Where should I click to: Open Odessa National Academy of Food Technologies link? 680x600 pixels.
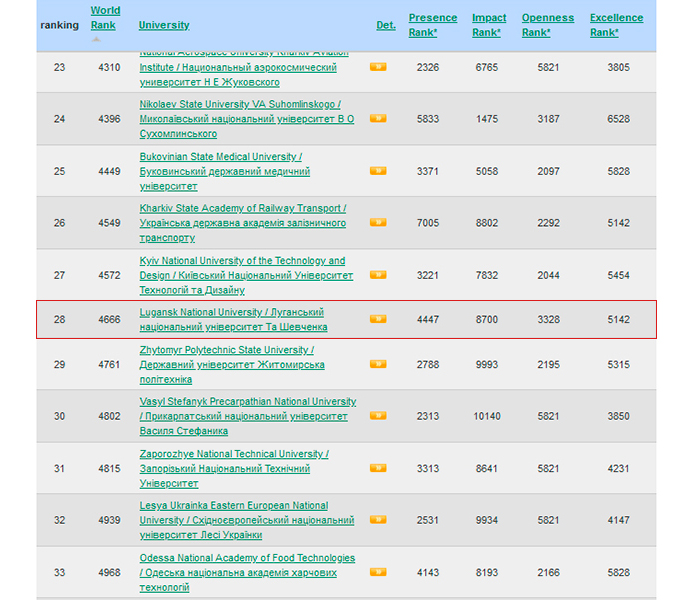(x=247, y=573)
